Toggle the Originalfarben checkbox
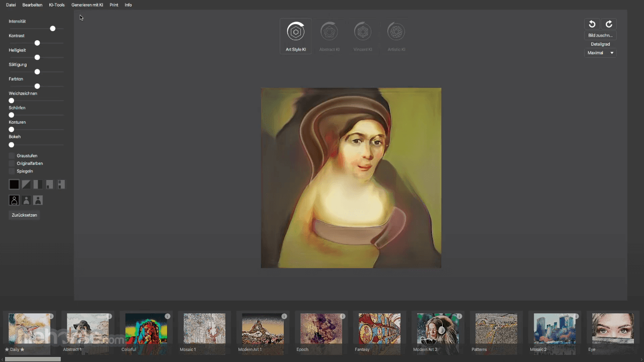Image resolution: width=644 pixels, height=362 pixels. point(12,163)
